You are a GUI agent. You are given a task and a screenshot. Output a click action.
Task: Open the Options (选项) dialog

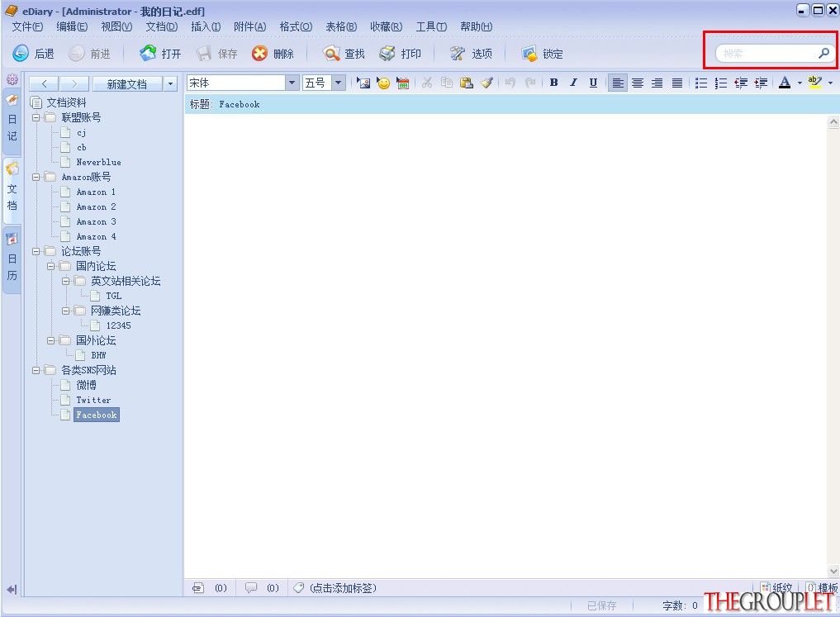point(471,54)
